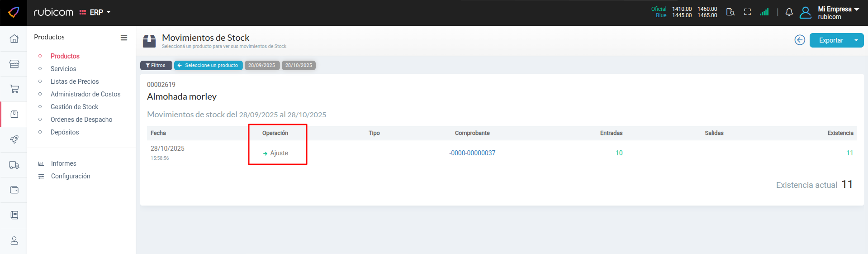
Task: Open Depósitos in the Productos menu
Action: tap(65, 132)
